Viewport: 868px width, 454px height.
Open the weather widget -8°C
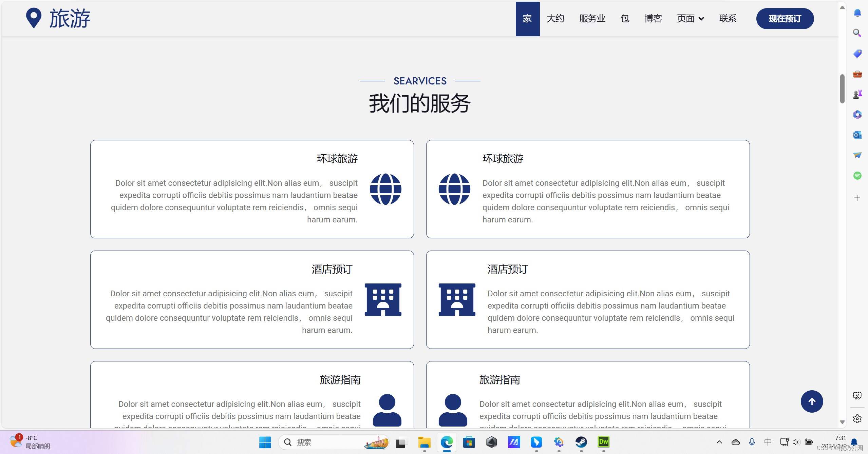pyautogui.click(x=30, y=442)
